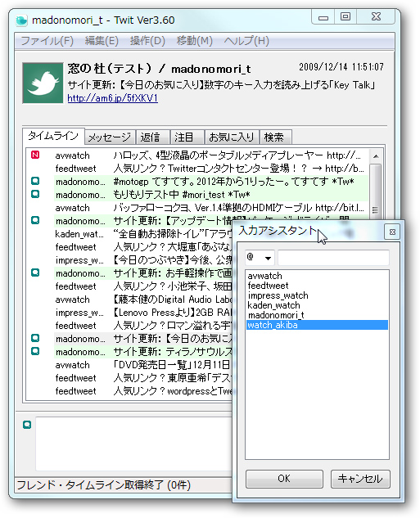Select the feedtweet wordpress row
This screenshot has height=518, width=420.
pos(130,391)
